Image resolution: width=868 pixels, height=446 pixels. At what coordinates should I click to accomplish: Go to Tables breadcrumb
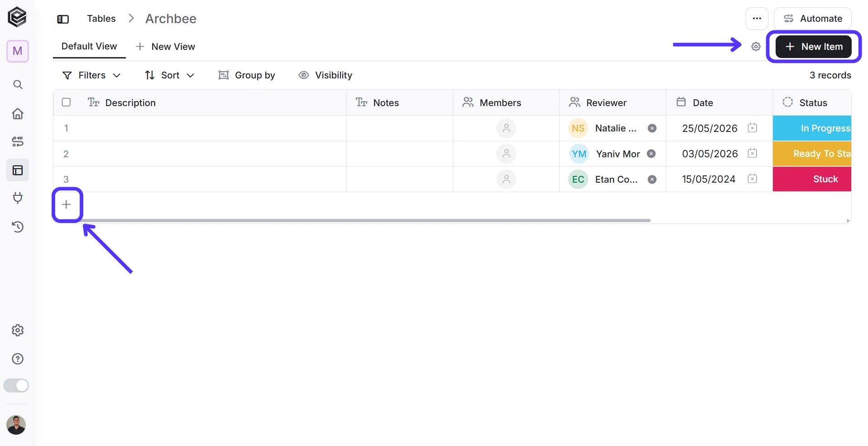coord(101,19)
